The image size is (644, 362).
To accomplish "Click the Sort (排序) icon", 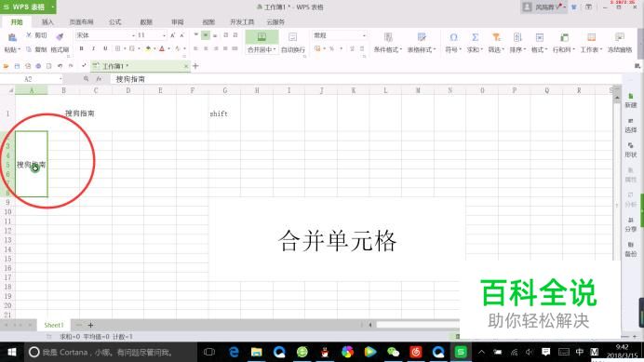I will point(517,37).
